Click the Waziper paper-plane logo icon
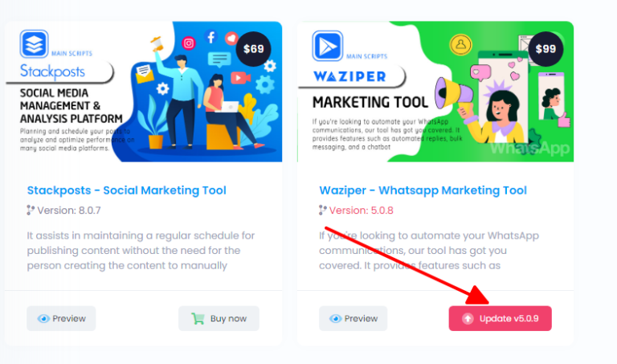 (x=328, y=46)
